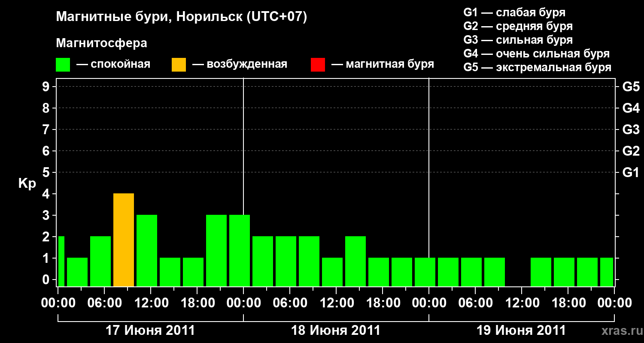Select the chart title 'Магнитные бури, Норильск (UTC+07)'
Viewport: 644px width, 343px height.
(x=182, y=18)
